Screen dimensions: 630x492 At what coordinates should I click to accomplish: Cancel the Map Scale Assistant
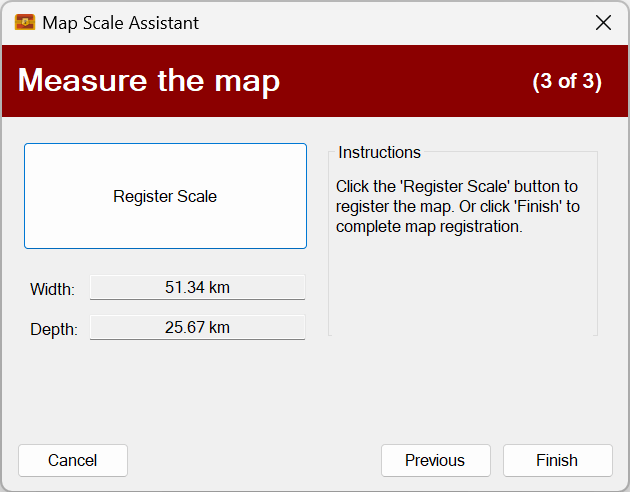pos(73,460)
